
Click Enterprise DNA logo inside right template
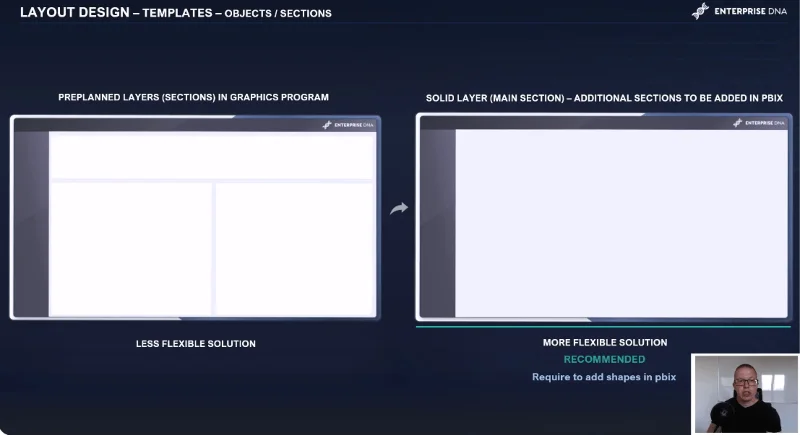pyautogui.click(x=759, y=123)
